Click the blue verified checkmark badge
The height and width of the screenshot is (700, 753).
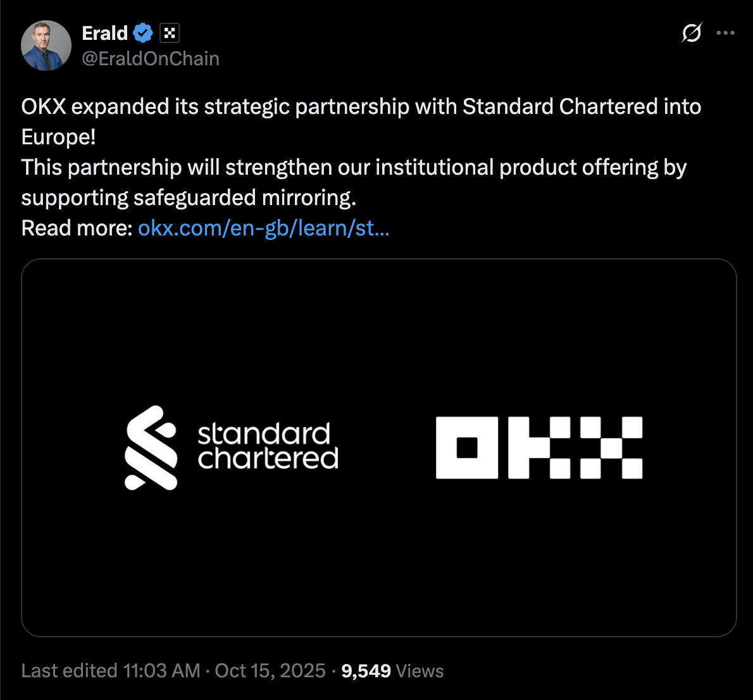(x=143, y=33)
